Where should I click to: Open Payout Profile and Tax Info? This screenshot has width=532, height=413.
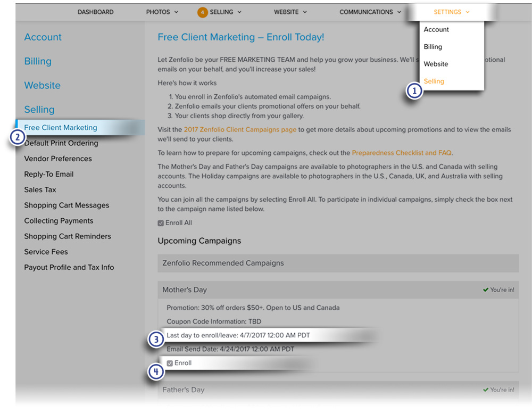click(69, 267)
